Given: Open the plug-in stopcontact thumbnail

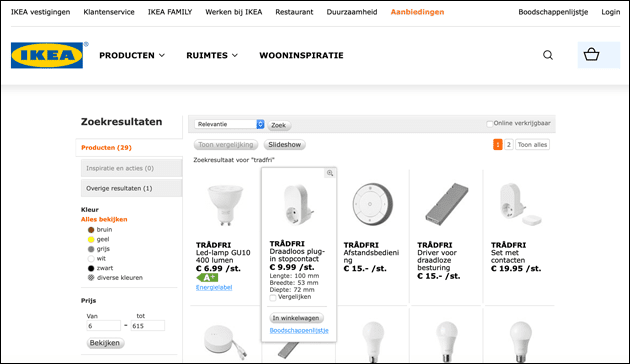Looking at the screenshot, I should pos(299,204).
